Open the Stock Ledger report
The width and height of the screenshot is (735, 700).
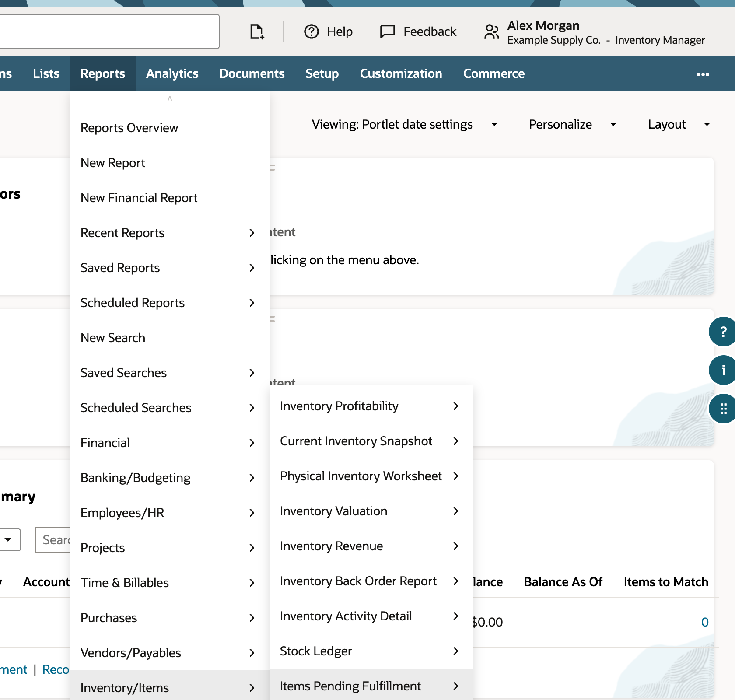pyautogui.click(x=371, y=651)
